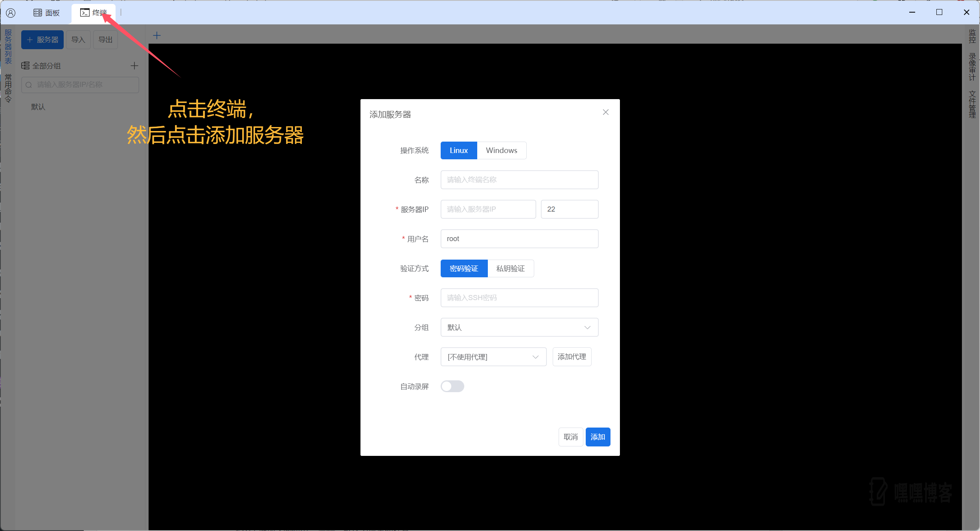点击全部分组旁边的加号新建分组

point(134,65)
